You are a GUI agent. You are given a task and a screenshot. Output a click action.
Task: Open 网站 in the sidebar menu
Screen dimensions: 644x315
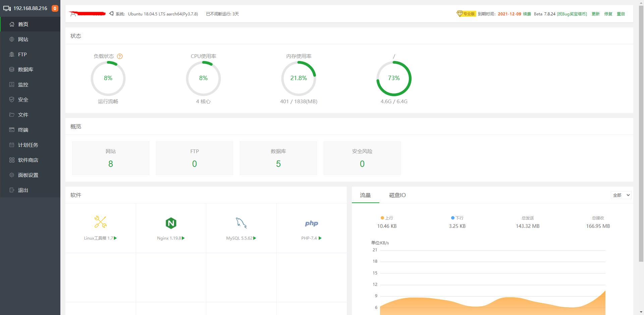pos(30,39)
